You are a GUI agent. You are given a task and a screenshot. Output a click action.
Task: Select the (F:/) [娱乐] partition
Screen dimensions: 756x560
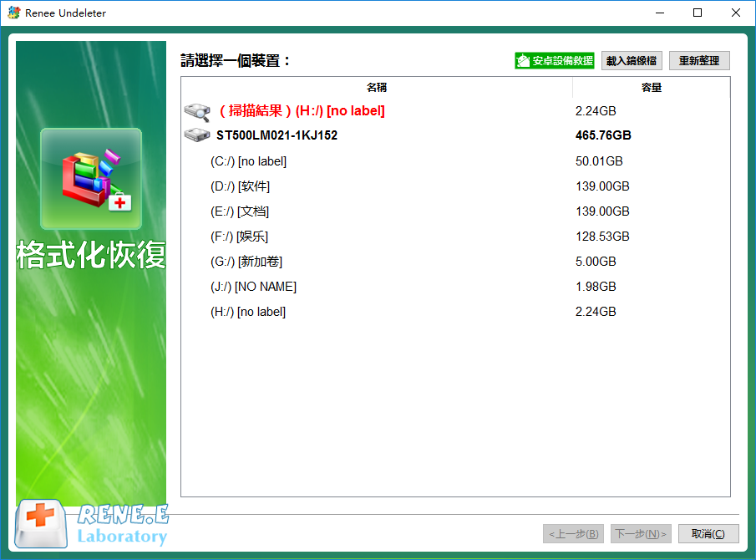pos(455,237)
